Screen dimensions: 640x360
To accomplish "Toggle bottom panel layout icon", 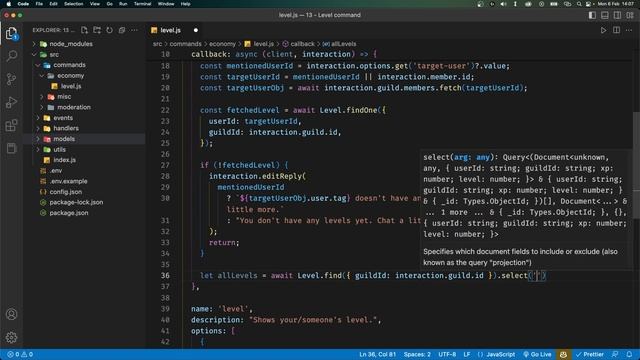I will 605,15.
